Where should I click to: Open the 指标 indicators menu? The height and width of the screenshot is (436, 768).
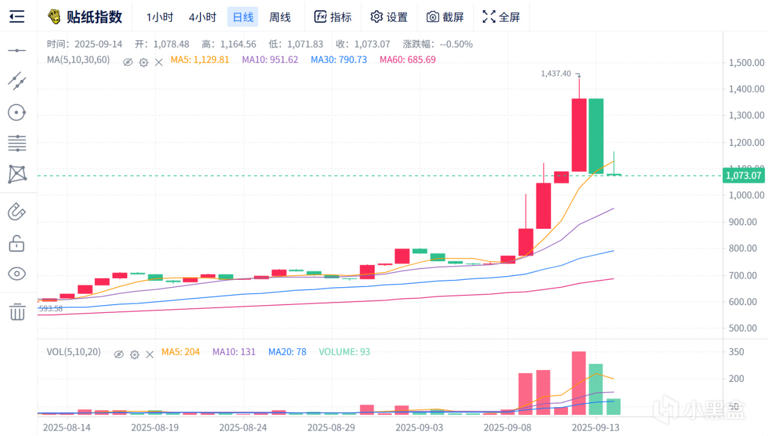pos(333,17)
